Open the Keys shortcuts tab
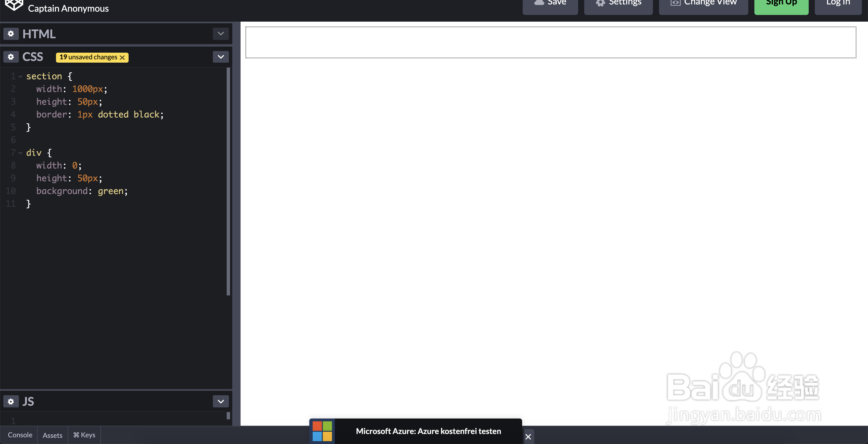This screenshot has height=444, width=868. point(84,435)
